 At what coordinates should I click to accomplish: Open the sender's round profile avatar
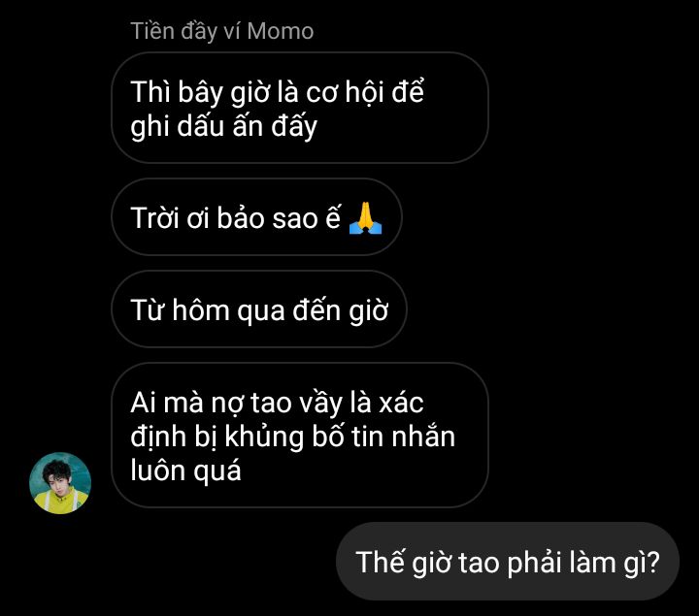(x=60, y=483)
